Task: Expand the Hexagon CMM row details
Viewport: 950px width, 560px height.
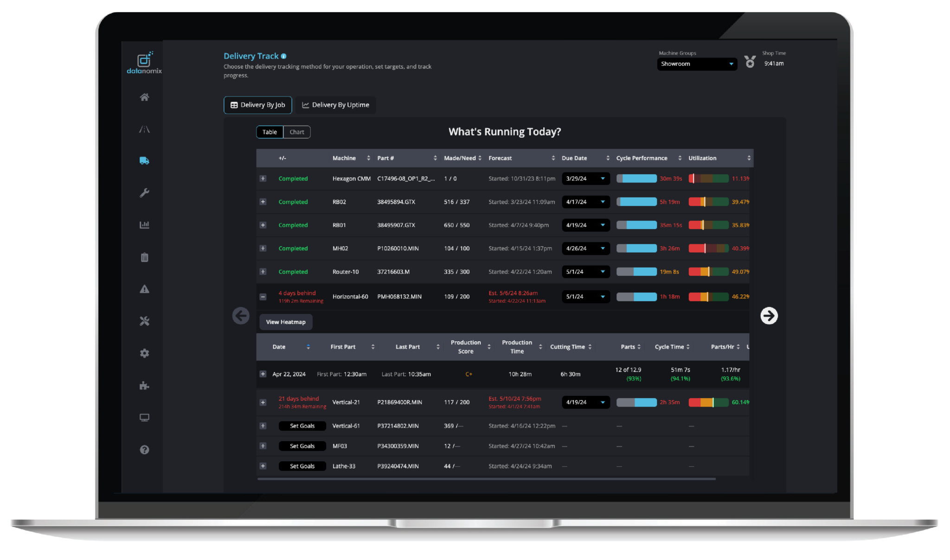Action: 263,178
